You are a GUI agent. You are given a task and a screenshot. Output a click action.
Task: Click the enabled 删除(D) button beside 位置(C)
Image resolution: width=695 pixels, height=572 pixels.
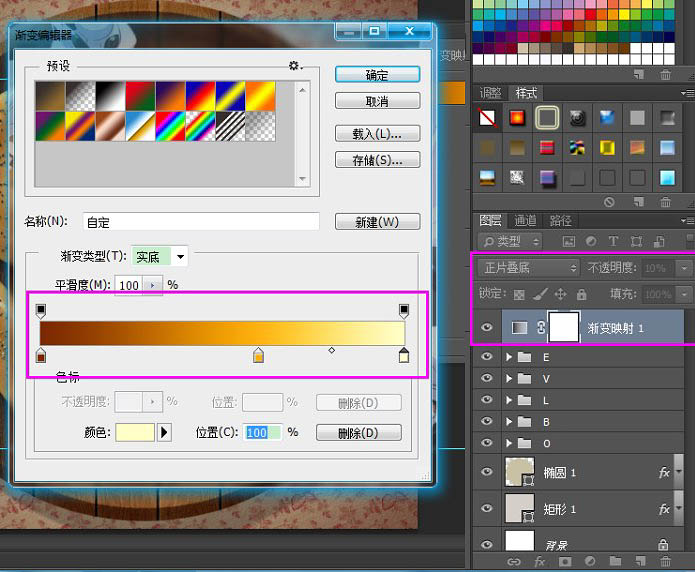click(359, 432)
